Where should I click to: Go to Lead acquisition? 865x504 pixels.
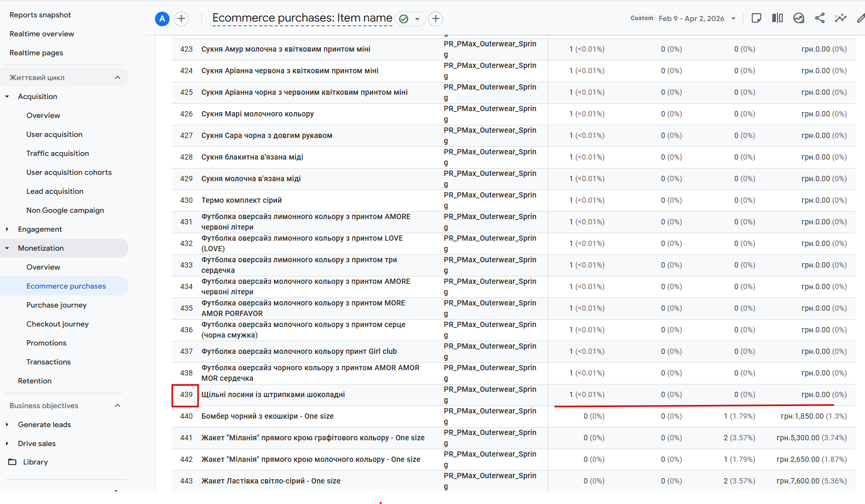tap(55, 191)
